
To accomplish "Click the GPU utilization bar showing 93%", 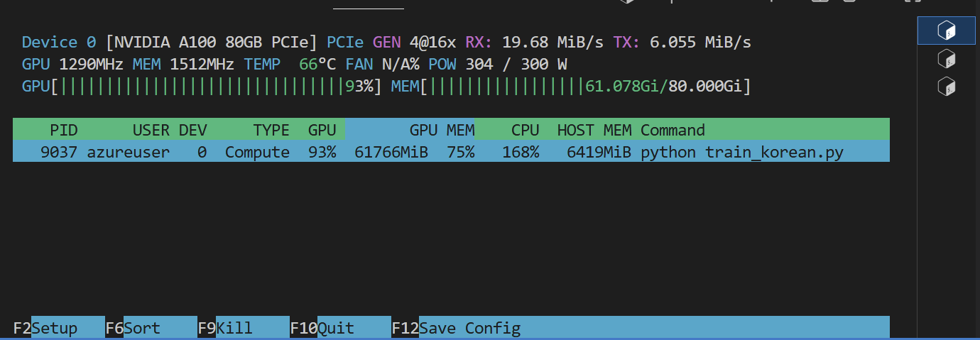I will 202,87.
